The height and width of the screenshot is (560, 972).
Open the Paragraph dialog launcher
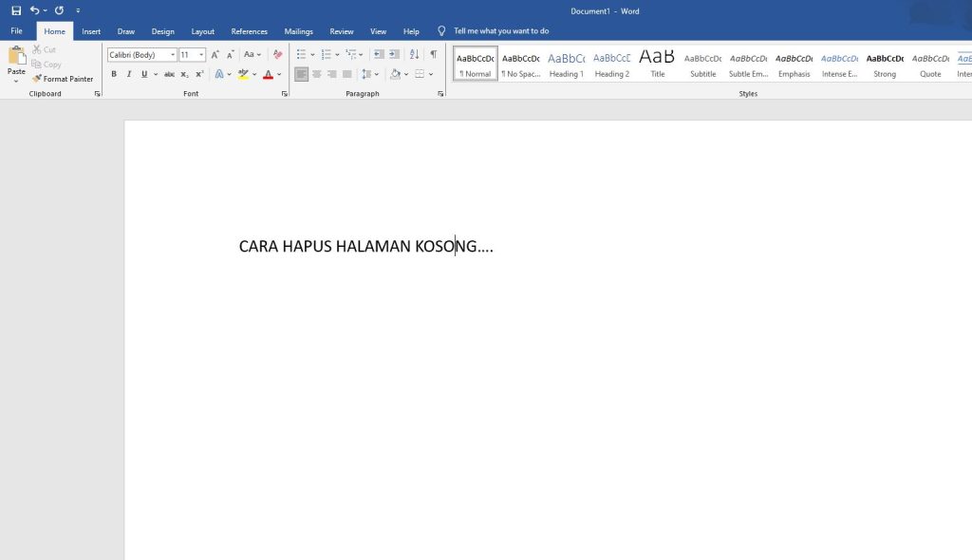[x=440, y=94]
